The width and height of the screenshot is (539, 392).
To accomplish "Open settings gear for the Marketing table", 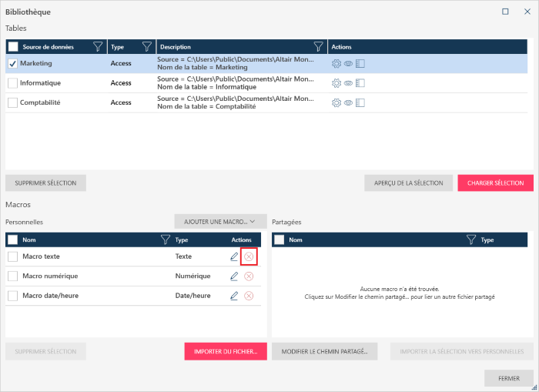I will click(x=336, y=63).
